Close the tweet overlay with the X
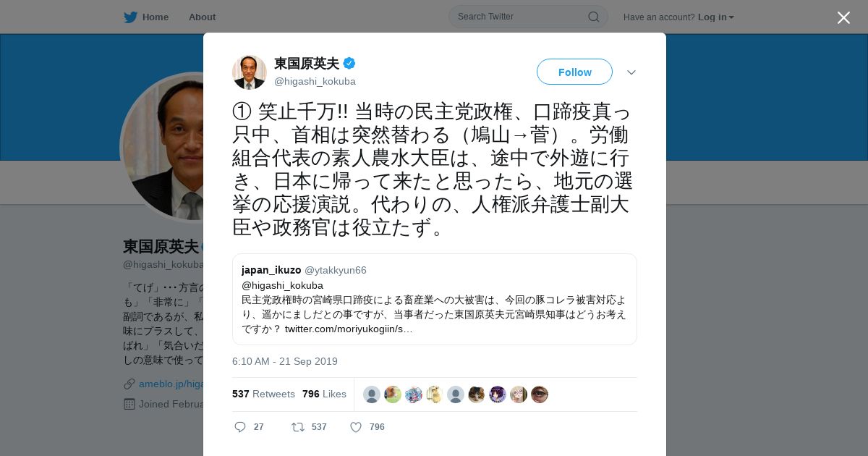The width and height of the screenshot is (868, 456). [843, 17]
